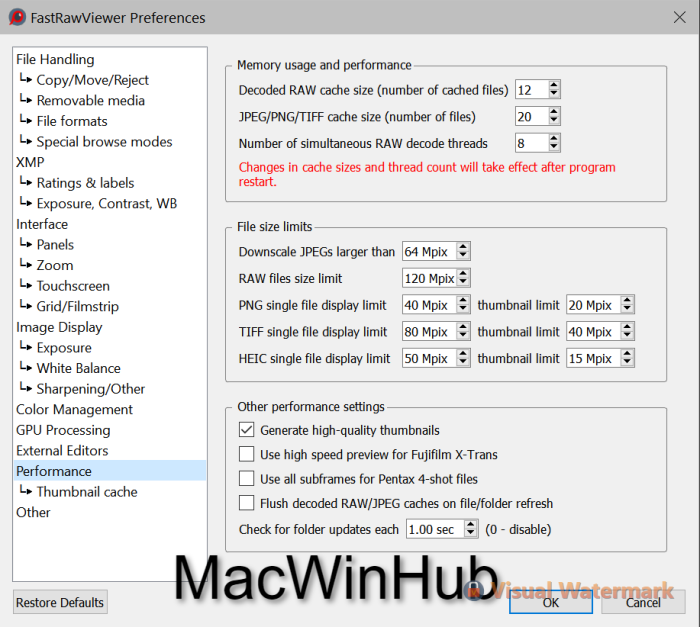Select Special browse modes entry

point(104,142)
